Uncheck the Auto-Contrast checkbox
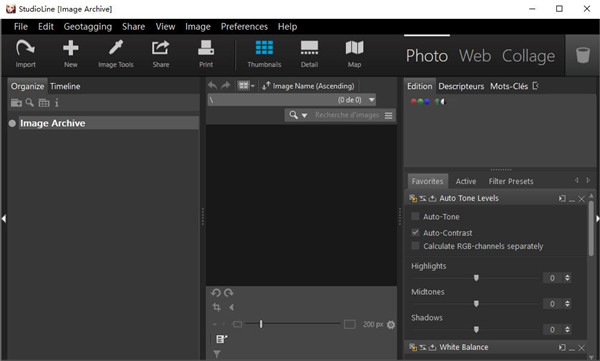The width and height of the screenshot is (600, 361). (x=415, y=232)
